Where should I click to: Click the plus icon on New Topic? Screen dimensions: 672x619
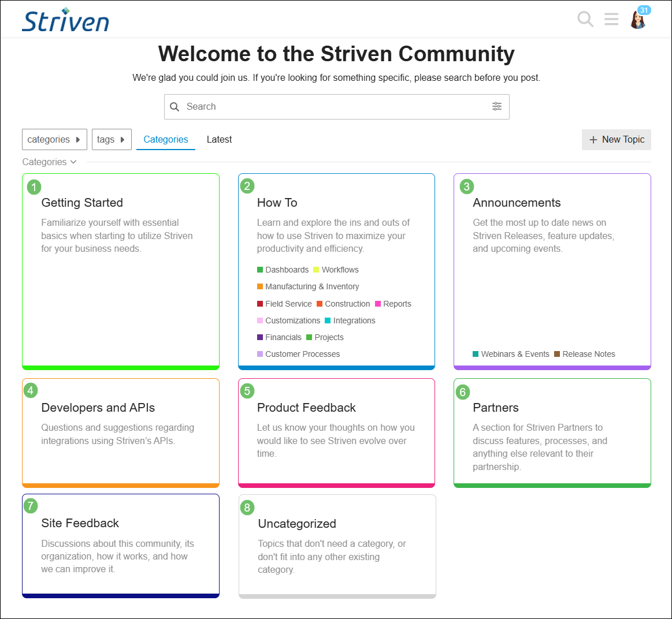pos(593,140)
